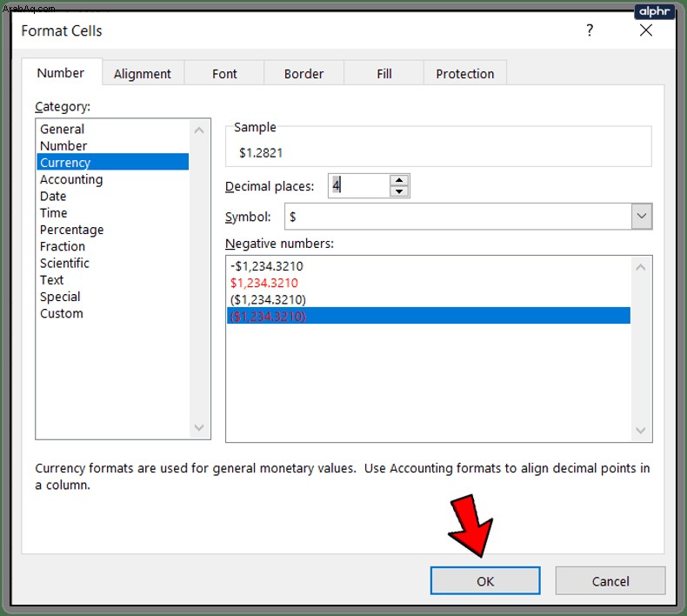
Task: Open the Symbol dropdown
Action: [642, 216]
